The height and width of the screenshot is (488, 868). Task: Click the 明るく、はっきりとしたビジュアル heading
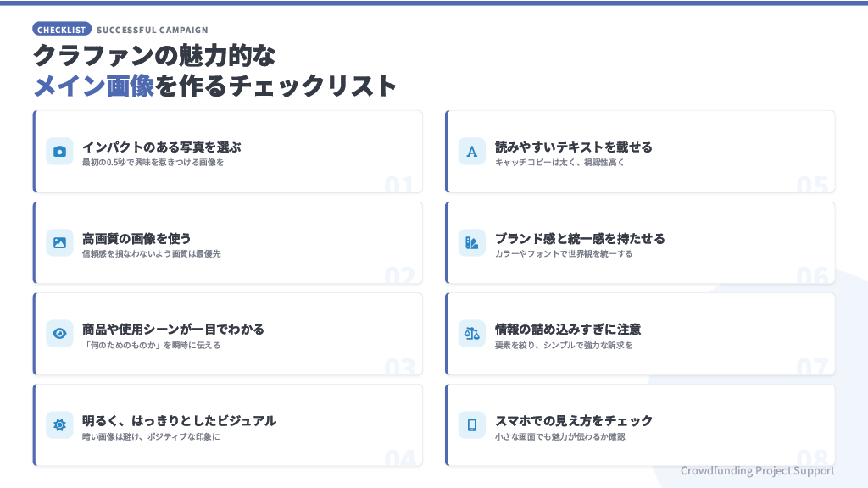click(x=179, y=420)
